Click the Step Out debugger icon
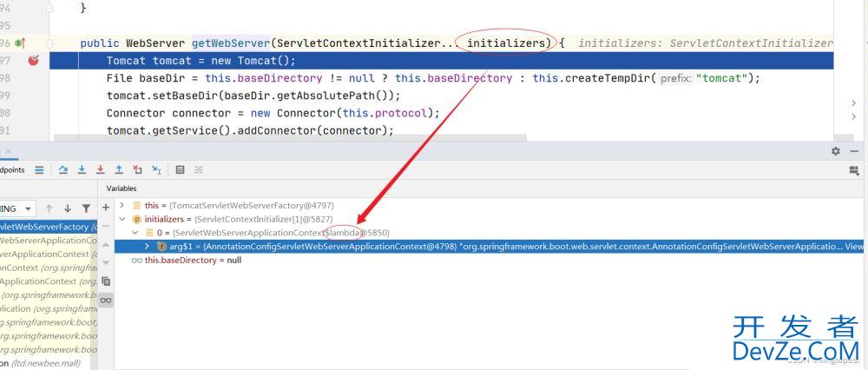This screenshot has height=370, width=868. [119, 170]
